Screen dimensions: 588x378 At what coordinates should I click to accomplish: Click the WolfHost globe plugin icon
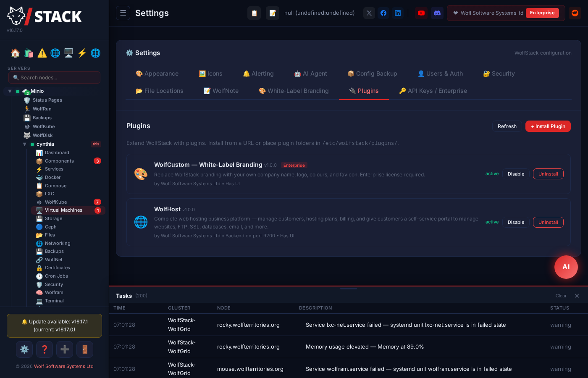141,222
